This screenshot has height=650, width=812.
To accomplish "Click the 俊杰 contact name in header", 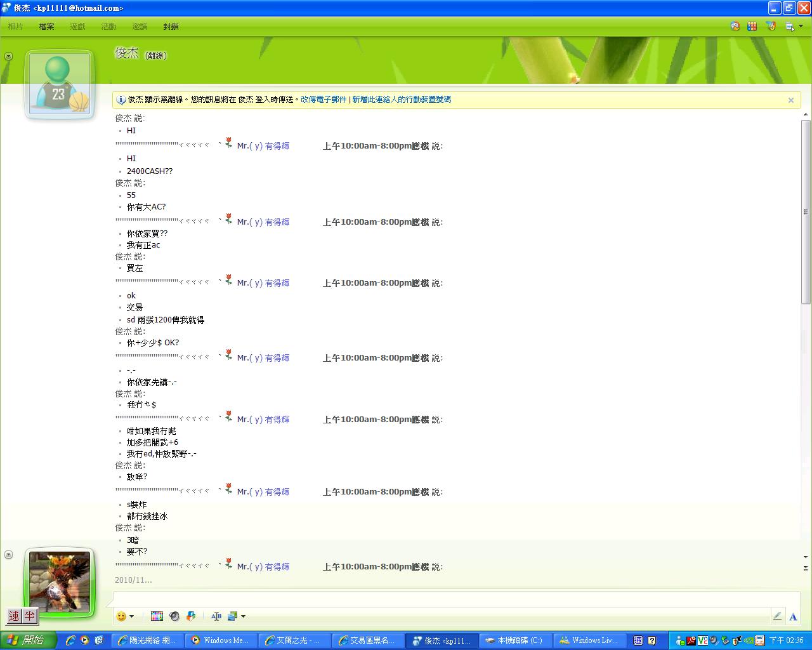I will click(x=127, y=53).
